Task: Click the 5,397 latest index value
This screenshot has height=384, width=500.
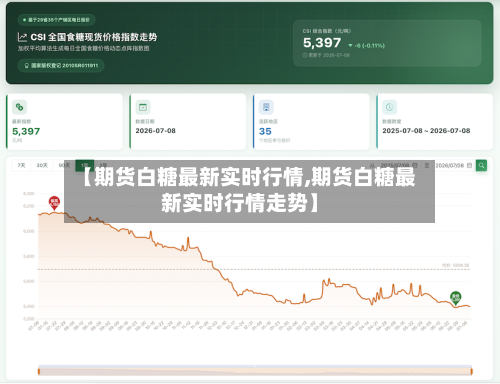Action: (x=26, y=131)
